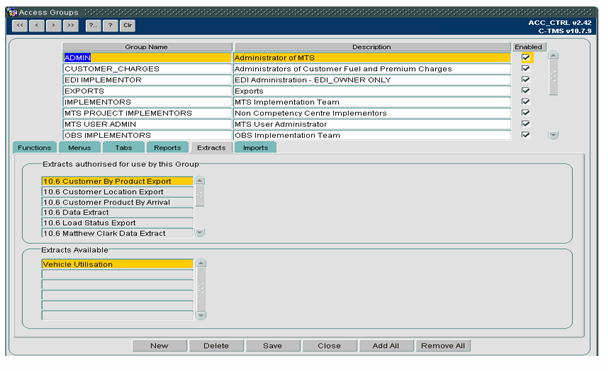
Task: Click 'MTS Implementation Team' description
Action: 372,102
